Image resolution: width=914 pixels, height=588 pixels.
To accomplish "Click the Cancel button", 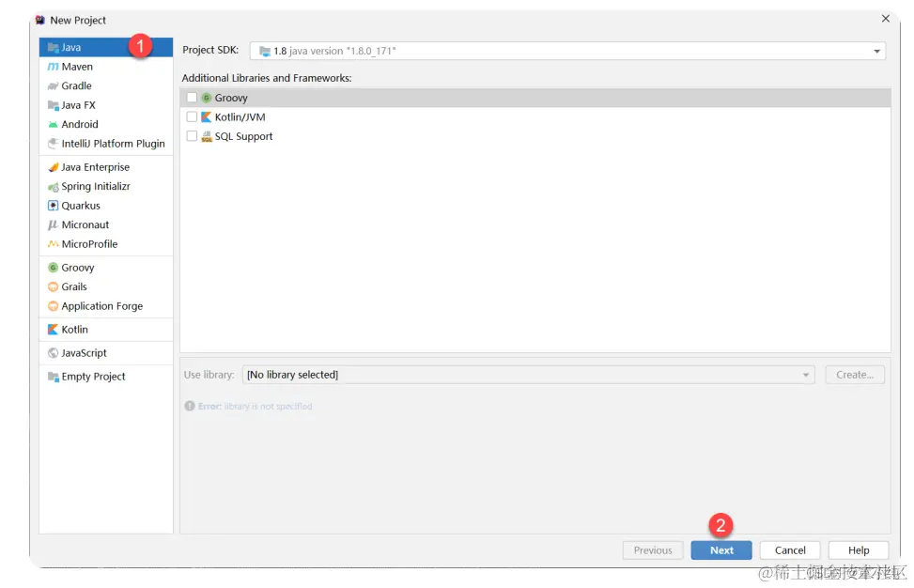I will [x=790, y=550].
